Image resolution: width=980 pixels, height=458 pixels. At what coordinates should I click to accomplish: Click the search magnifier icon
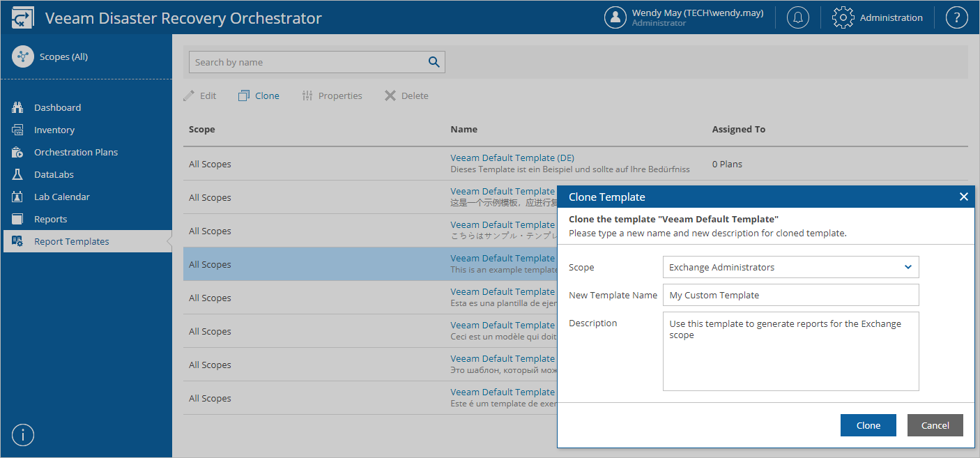pyautogui.click(x=434, y=62)
